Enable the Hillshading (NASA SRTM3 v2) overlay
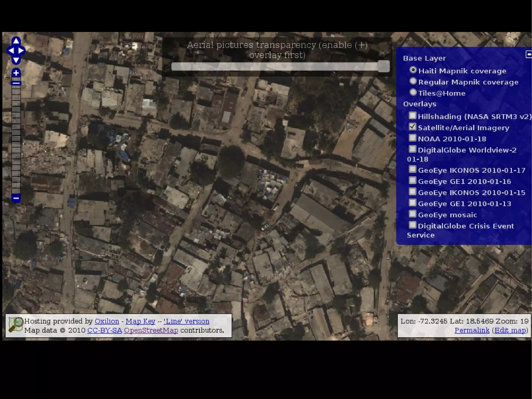This screenshot has width=532, height=399. click(412, 115)
